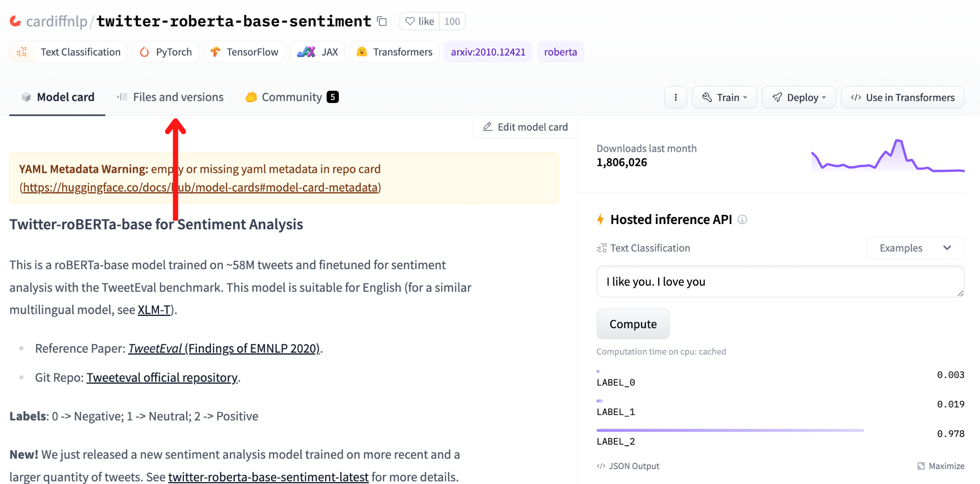This screenshot has width=980, height=484.
Task: Open the Files and versions tab
Action: (x=170, y=97)
